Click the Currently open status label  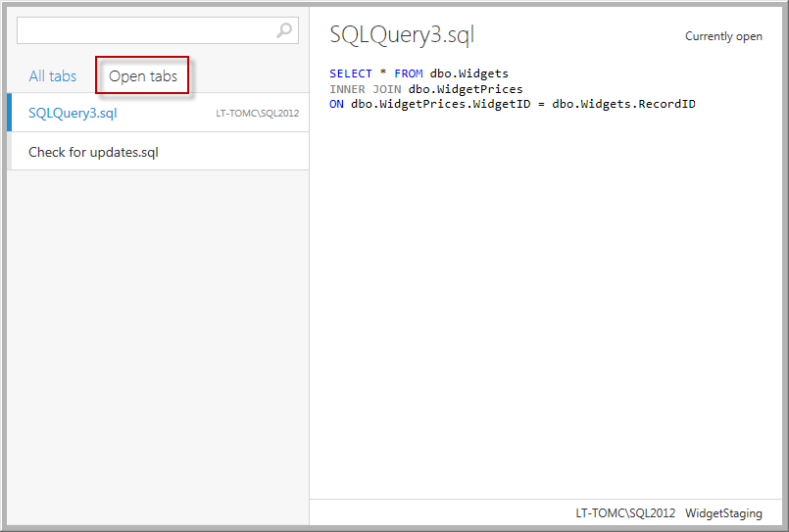click(x=723, y=36)
